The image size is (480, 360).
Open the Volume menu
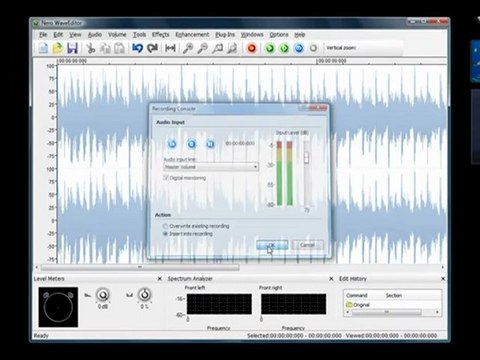117,34
